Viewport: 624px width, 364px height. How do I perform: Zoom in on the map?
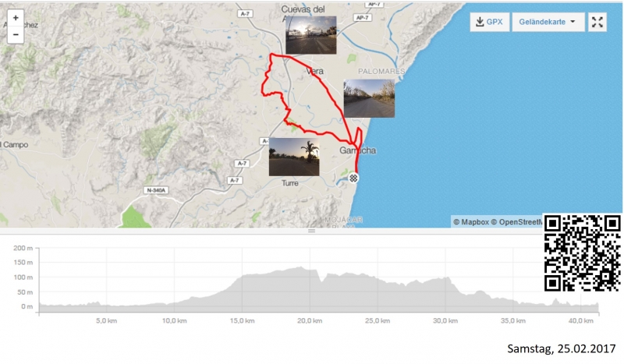(16, 17)
